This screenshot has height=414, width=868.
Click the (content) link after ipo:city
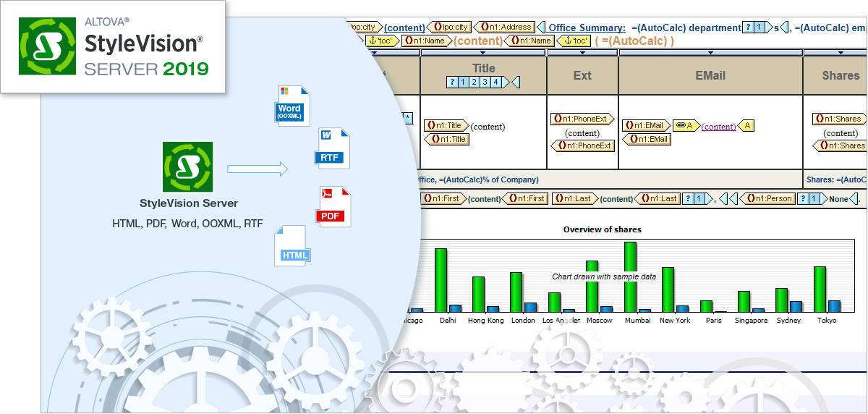click(x=404, y=28)
